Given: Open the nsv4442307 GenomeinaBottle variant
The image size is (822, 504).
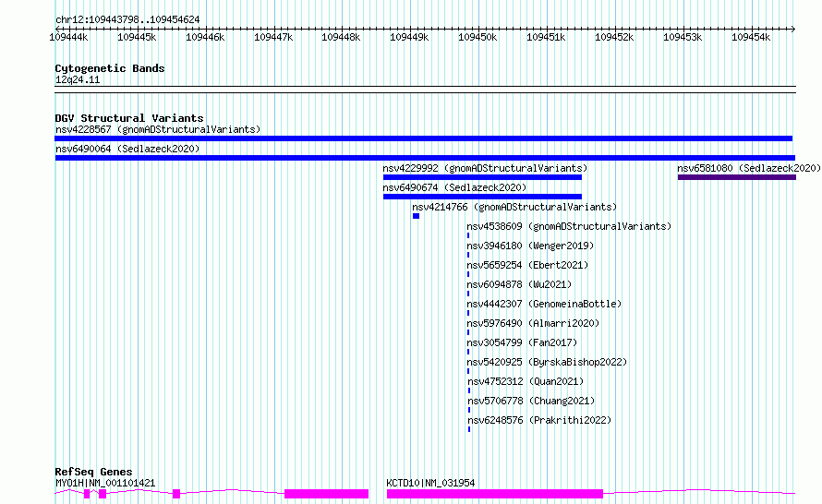Looking at the screenshot, I should tap(544, 304).
